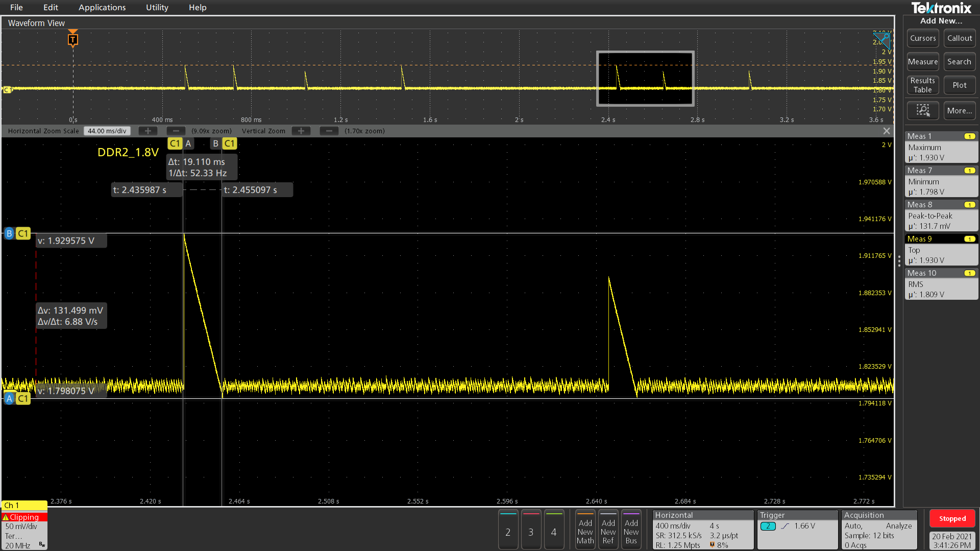Click the overview vertical scale handle icon
The image size is (980, 551).
pos(882,40)
